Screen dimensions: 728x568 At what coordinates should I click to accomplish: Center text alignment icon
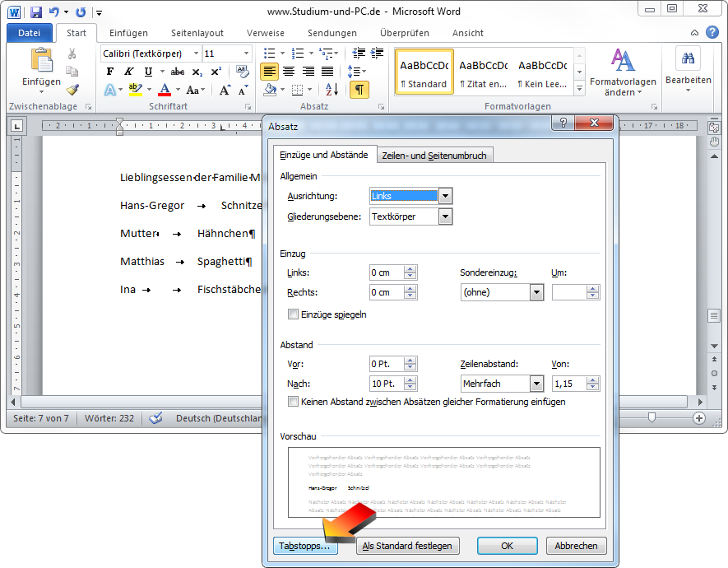tap(289, 72)
